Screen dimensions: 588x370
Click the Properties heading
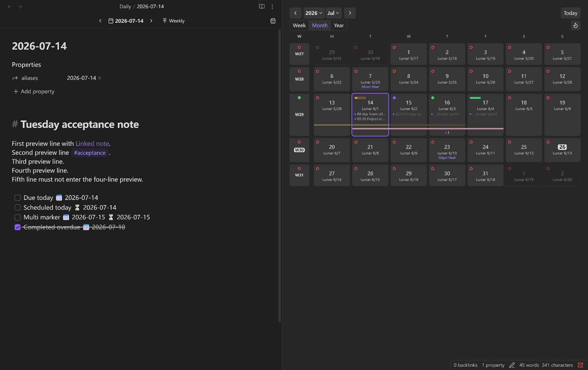click(x=26, y=65)
